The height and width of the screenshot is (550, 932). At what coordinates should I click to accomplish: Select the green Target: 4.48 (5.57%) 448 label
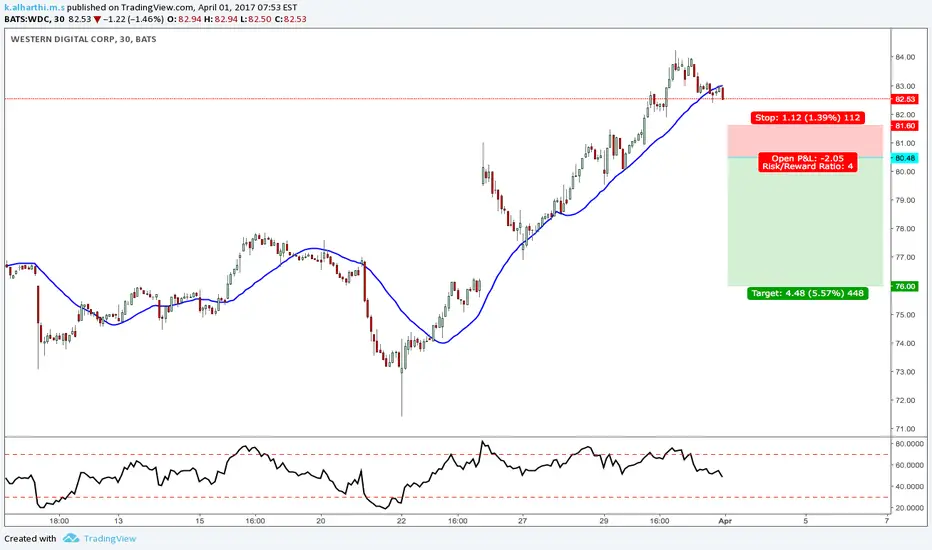(x=808, y=293)
